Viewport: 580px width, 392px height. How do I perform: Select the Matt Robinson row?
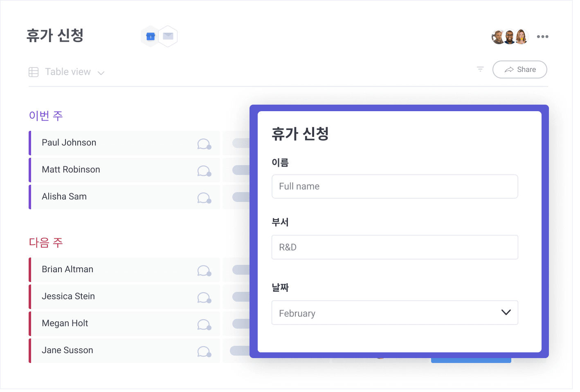[124, 170]
